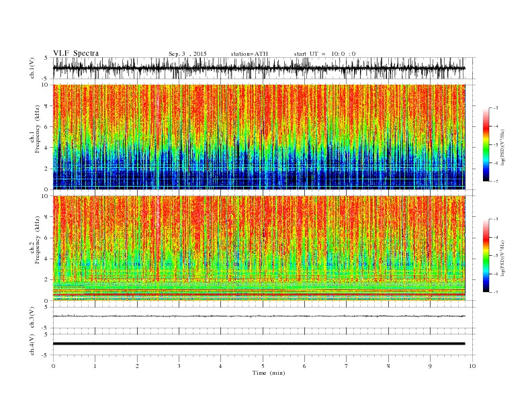Click the "ch.4(V)" axis label
This screenshot has height=411, width=532.
click(32, 345)
